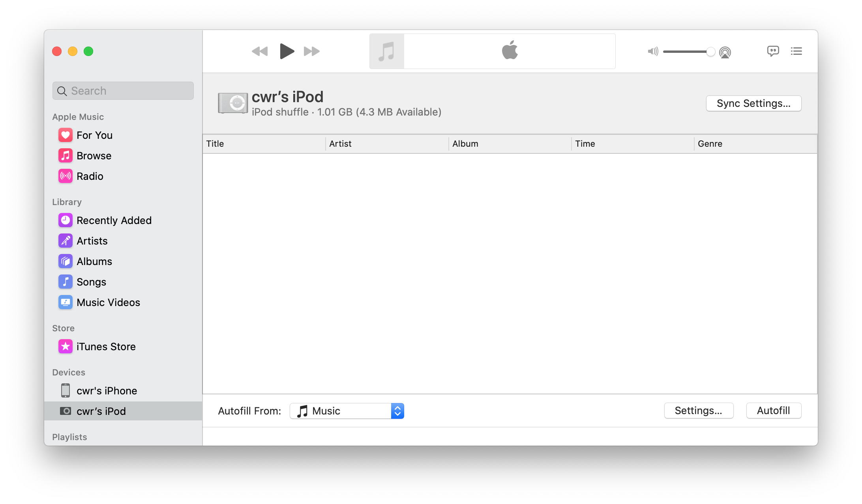Select cwr's iPhone under Devices
Screen dimensions: 862x504
[107, 391]
